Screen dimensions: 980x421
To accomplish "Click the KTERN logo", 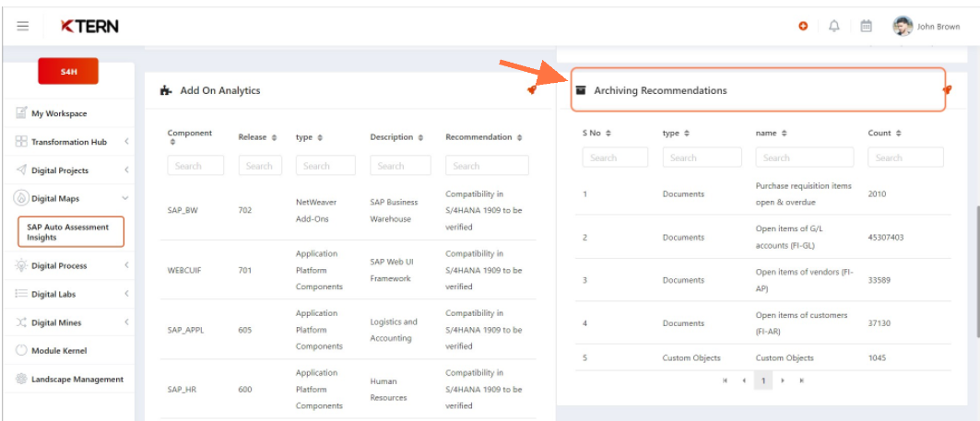I will 89,26.
